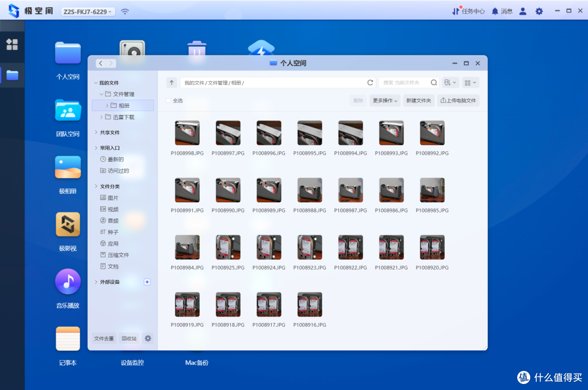Select thumbnail P1008920.JPG

pyautogui.click(x=432, y=247)
